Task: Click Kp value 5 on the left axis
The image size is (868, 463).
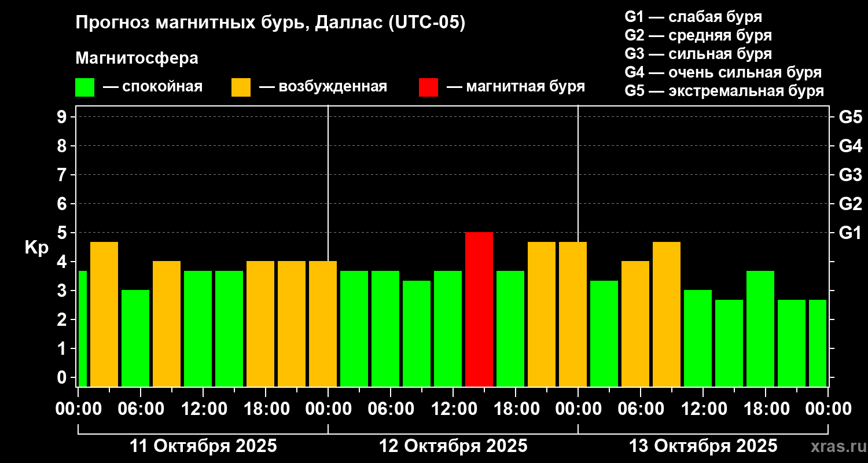Action: point(63,233)
